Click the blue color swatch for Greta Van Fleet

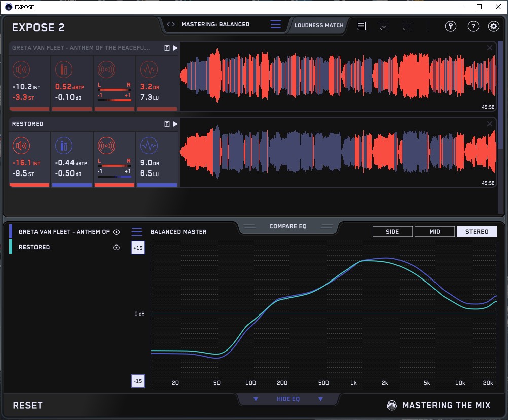tap(11, 231)
